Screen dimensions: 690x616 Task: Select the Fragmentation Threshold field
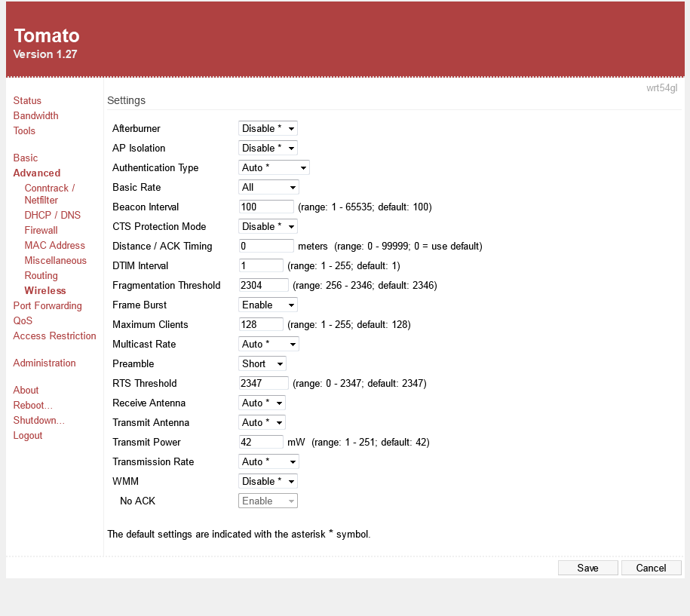point(263,286)
